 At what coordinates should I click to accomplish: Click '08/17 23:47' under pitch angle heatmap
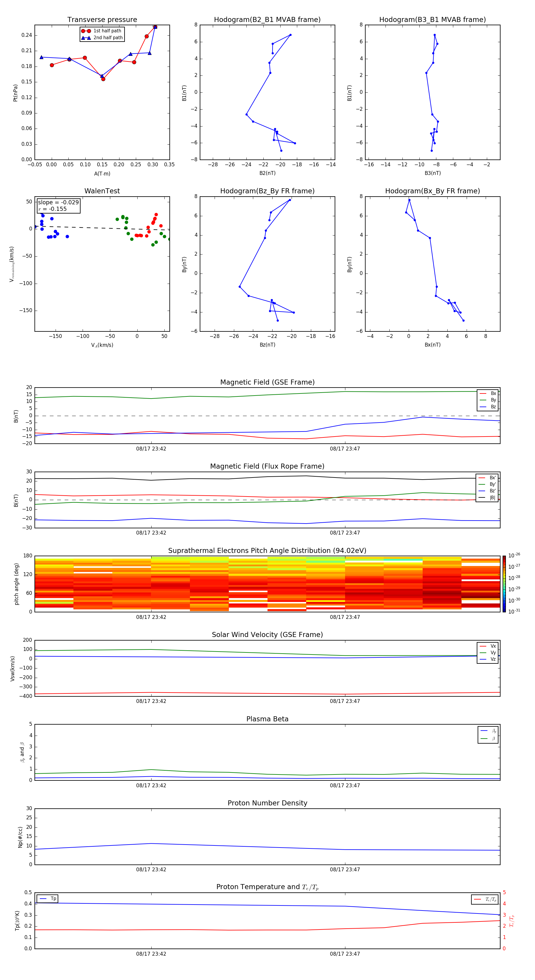[x=345, y=617]
